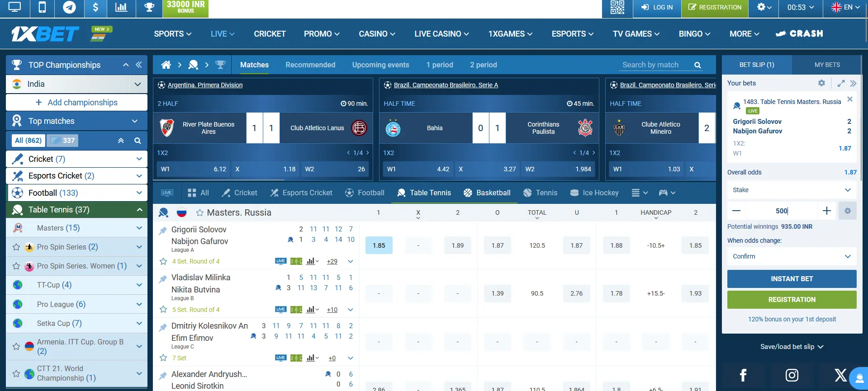Increase stake with the plus button
This screenshot has height=391, width=868.
coord(826,211)
